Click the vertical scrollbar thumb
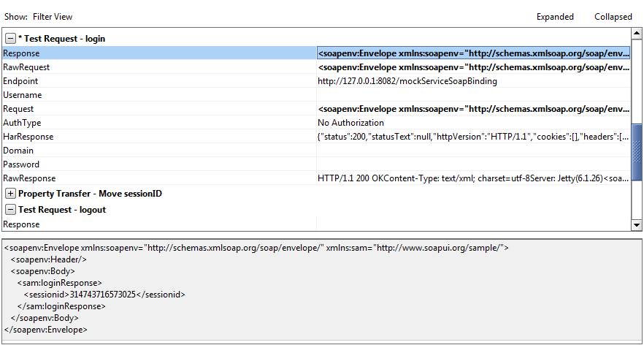This screenshot has height=345, width=644. [x=637, y=152]
